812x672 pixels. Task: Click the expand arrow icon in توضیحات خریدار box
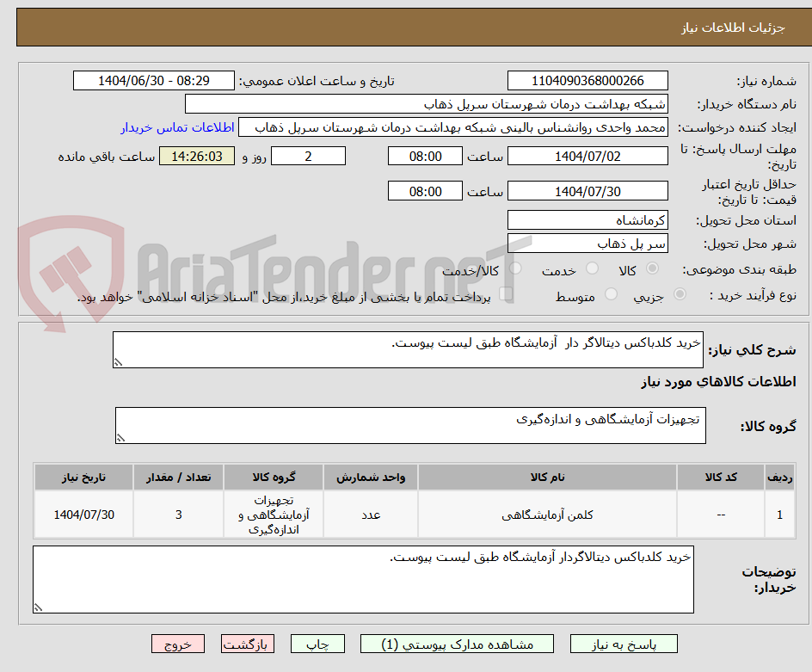(x=36, y=608)
